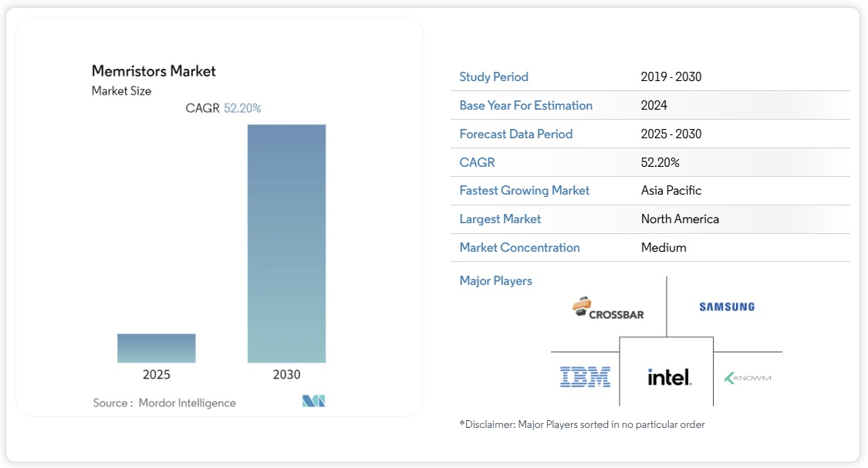Click the Memristors Market chart title
The image size is (868, 468).
pos(154,71)
